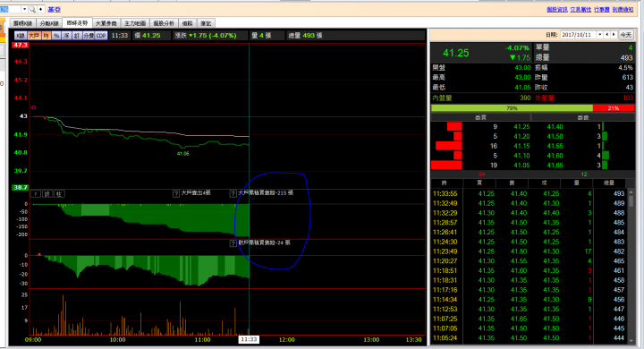Image resolution: width=644 pixels, height=349 pixels.
Task: Open the stock code dropdown arrow
Action: 24,9
